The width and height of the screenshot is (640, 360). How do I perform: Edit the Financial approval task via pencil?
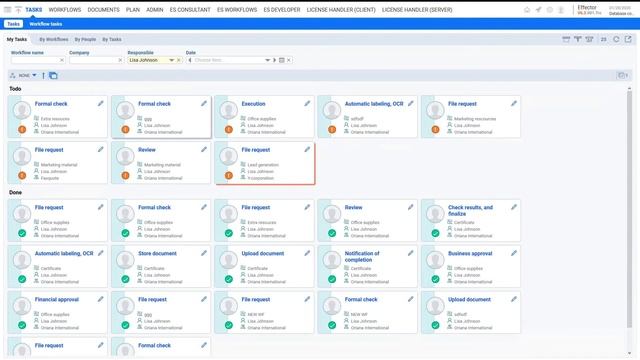[100, 300]
